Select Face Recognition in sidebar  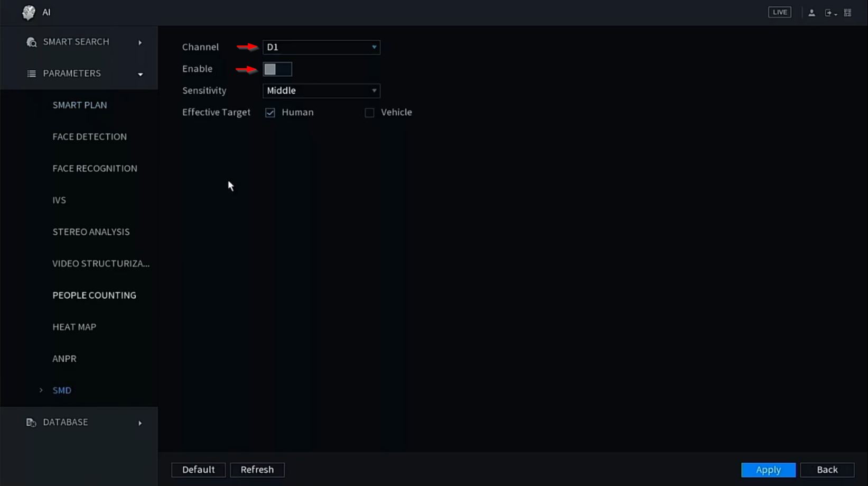pyautogui.click(x=95, y=169)
